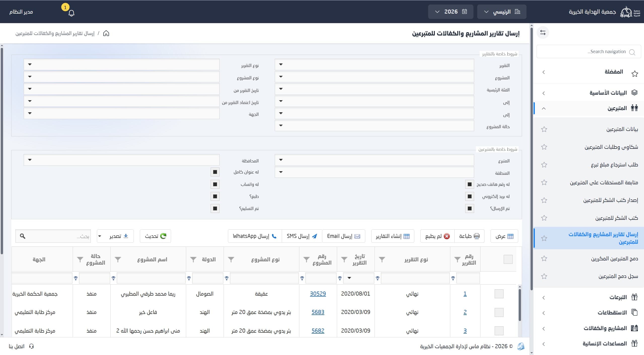
Task: Filter funnel icon on رقم المشروع column
Action: pyautogui.click(x=306, y=259)
